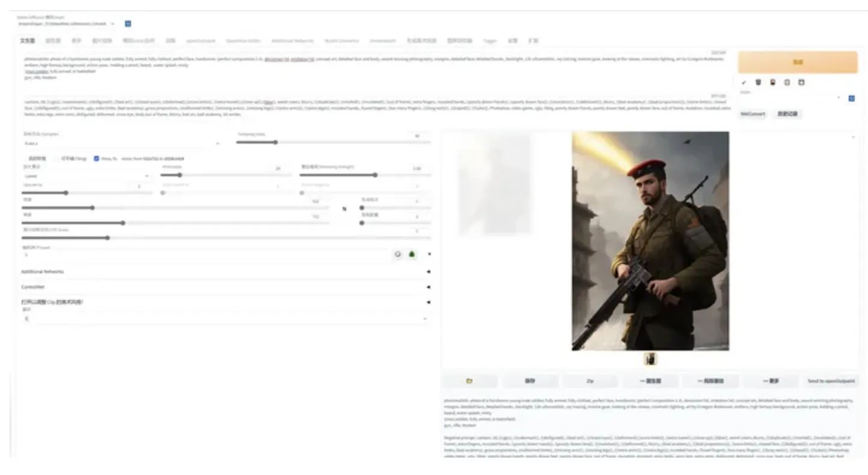This screenshot has height=475, width=868.
Task: Click the green recycle seed icon
Action: pos(412,254)
